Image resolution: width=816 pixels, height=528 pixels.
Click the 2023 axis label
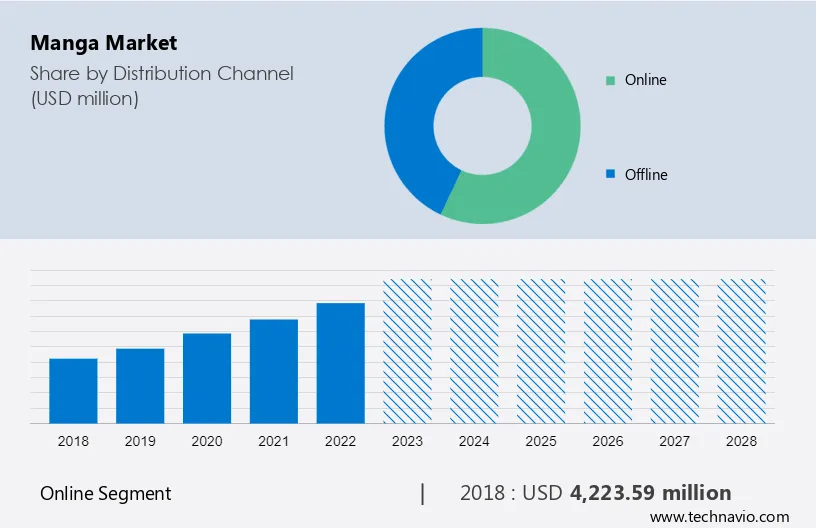407,441
